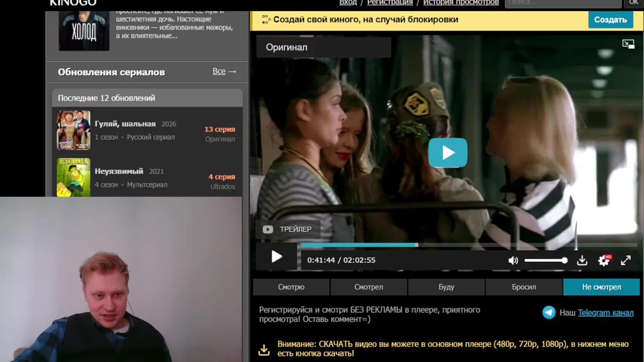Start video with the center play button

(447, 152)
